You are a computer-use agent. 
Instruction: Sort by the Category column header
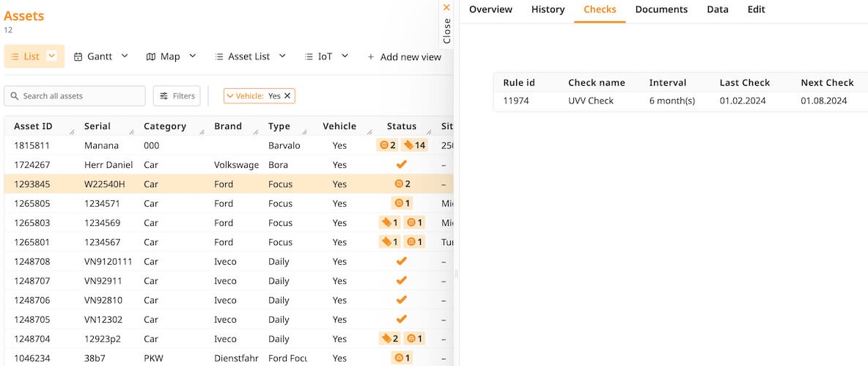(x=165, y=126)
